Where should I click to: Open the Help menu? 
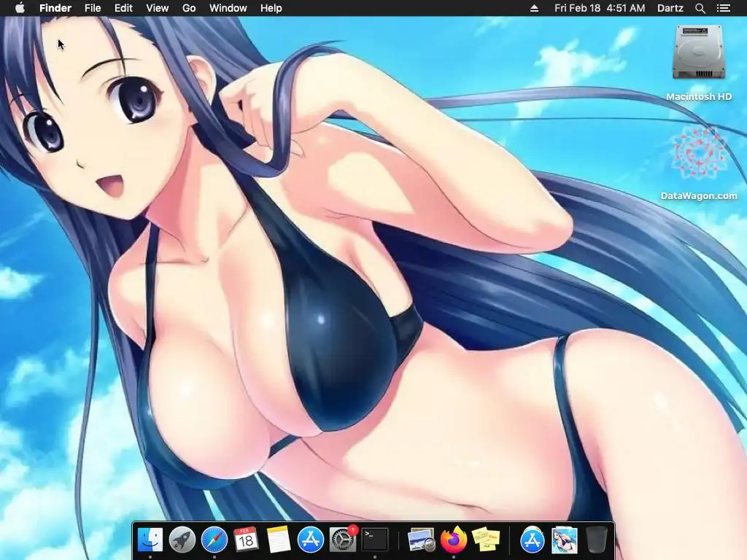coord(271,8)
